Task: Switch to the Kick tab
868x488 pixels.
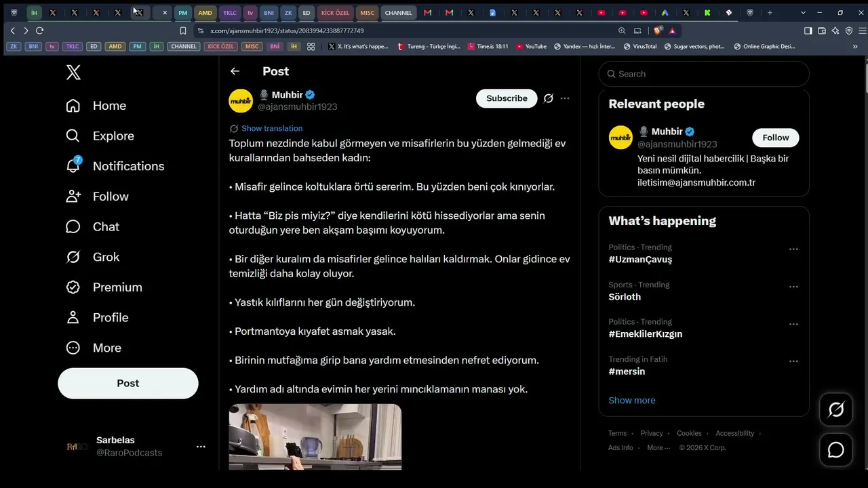Action: click(x=707, y=13)
